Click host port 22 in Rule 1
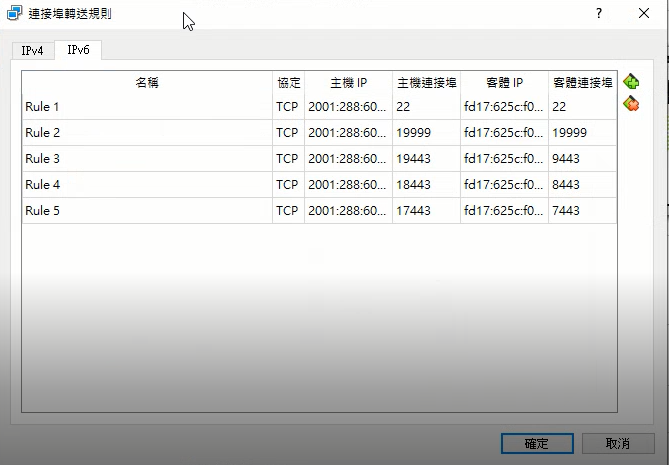Screen dimensions: 669x465 pos(427,107)
